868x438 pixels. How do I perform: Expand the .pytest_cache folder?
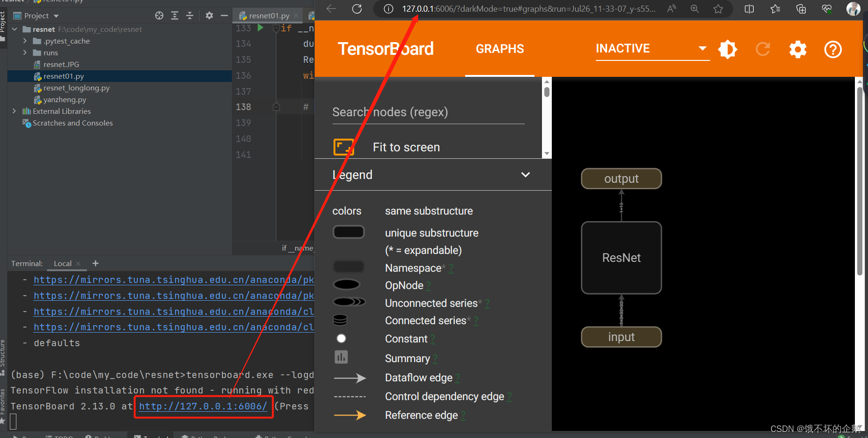(25, 41)
